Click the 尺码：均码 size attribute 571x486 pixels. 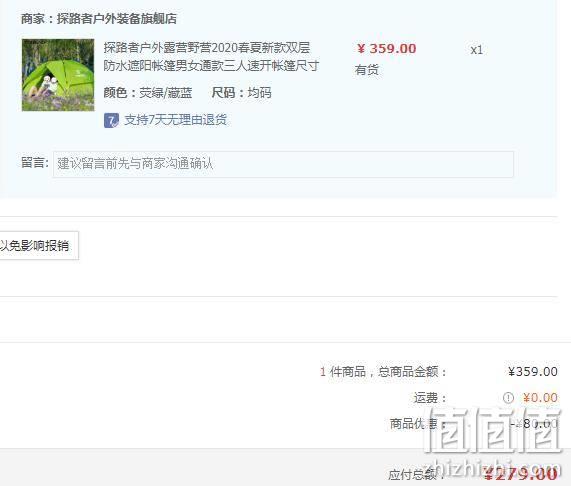[241, 93]
